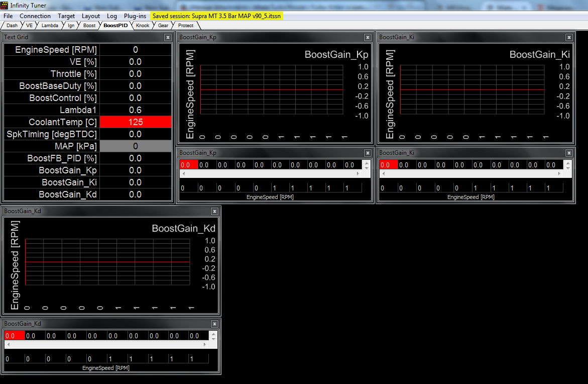Select the MAP [kPa] value cell
This screenshot has width=588, height=384.
136,146
